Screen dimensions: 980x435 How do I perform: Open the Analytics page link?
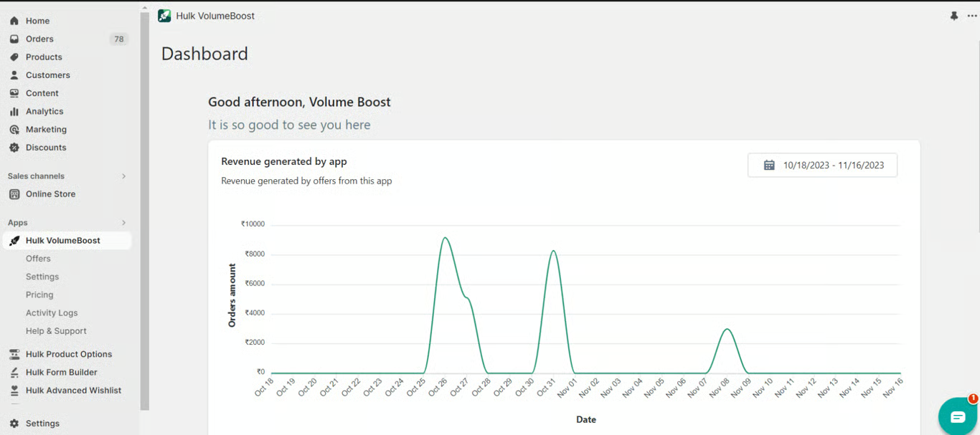click(44, 111)
